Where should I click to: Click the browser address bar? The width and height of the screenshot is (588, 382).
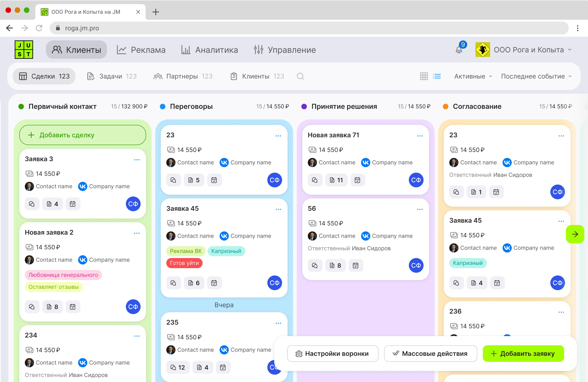[x=309, y=28]
